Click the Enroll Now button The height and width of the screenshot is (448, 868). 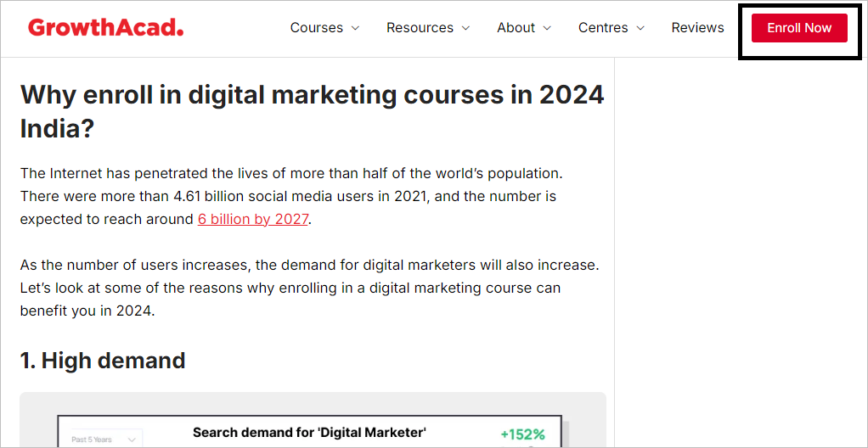click(x=799, y=28)
